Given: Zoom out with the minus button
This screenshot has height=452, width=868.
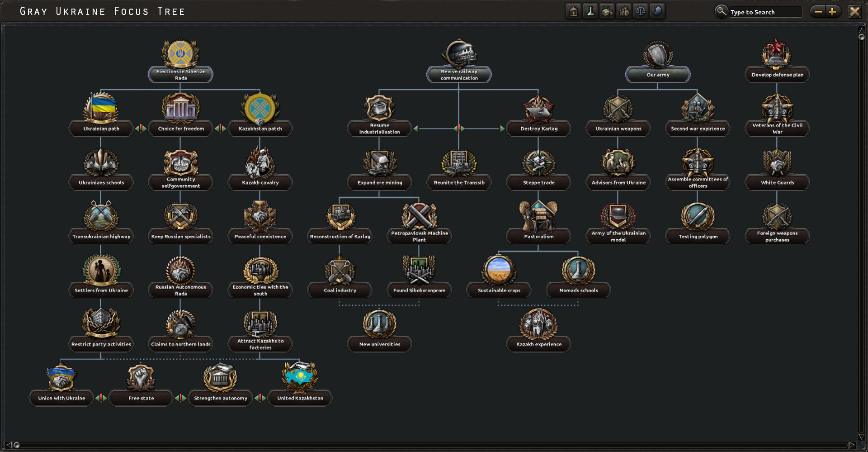Looking at the screenshot, I should (x=818, y=12).
